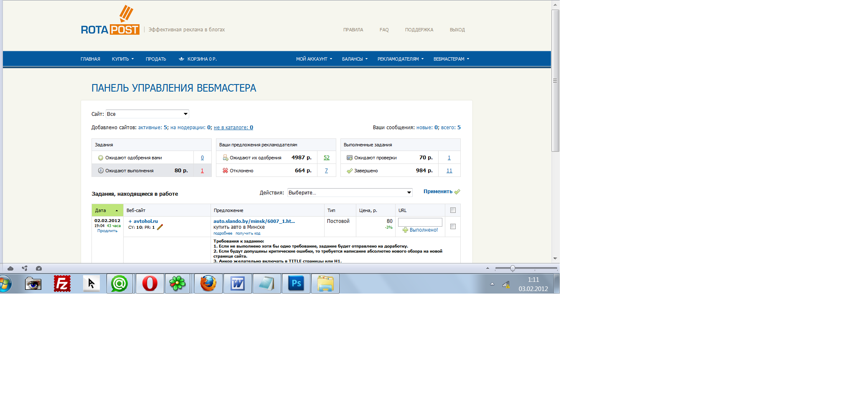Click the share icon in the bottom status bar
868x414 pixels.
[x=25, y=268]
